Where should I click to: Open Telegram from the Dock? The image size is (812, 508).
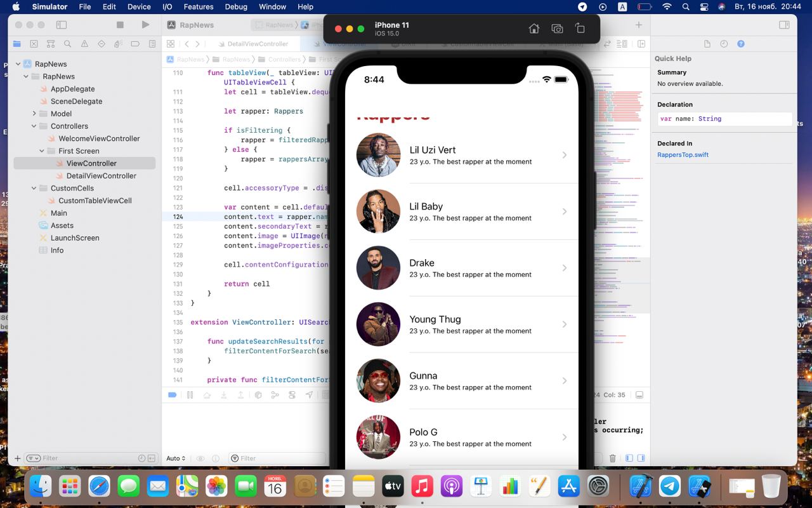click(670, 487)
